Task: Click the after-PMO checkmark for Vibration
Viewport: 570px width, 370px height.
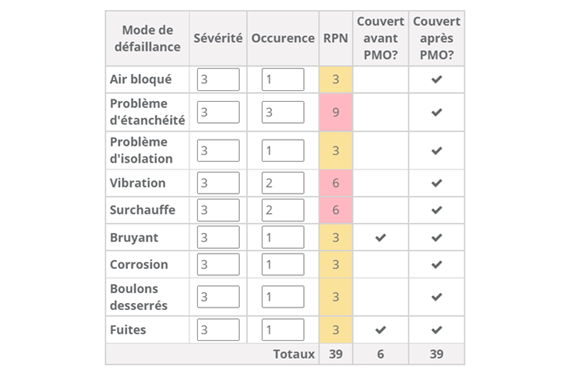Action: click(x=437, y=183)
